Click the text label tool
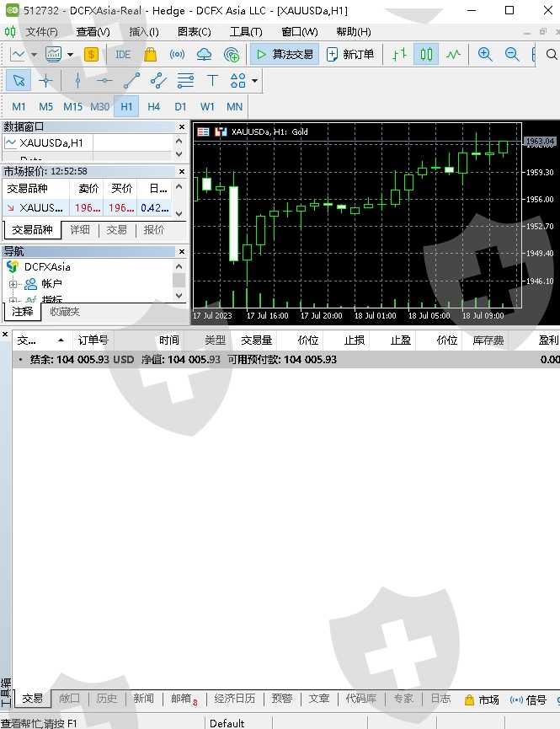This screenshot has height=729, width=560. (x=212, y=81)
